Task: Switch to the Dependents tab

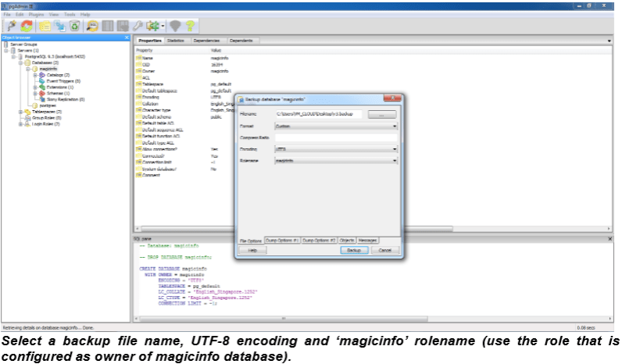Action: [x=241, y=41]
